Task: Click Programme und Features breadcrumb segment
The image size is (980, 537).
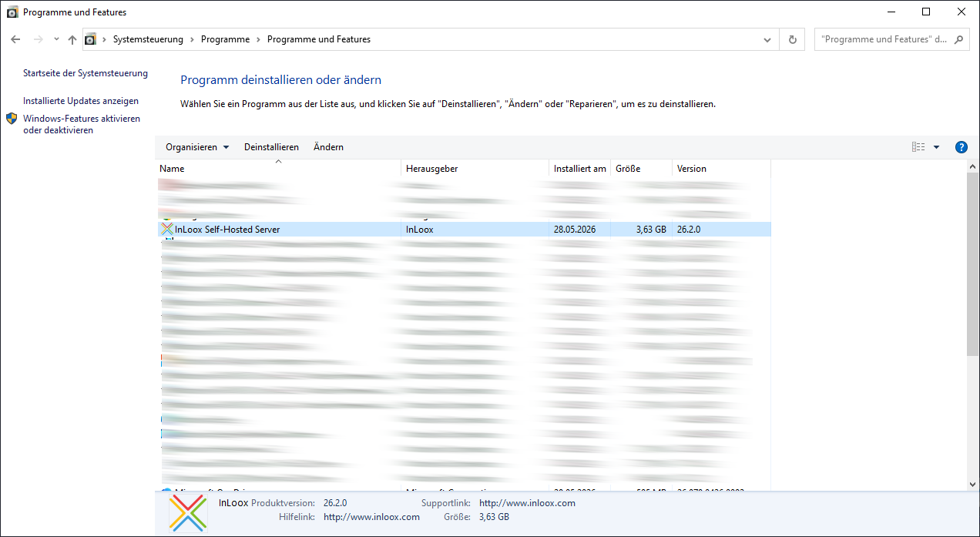Action: (x=319, y=39)
